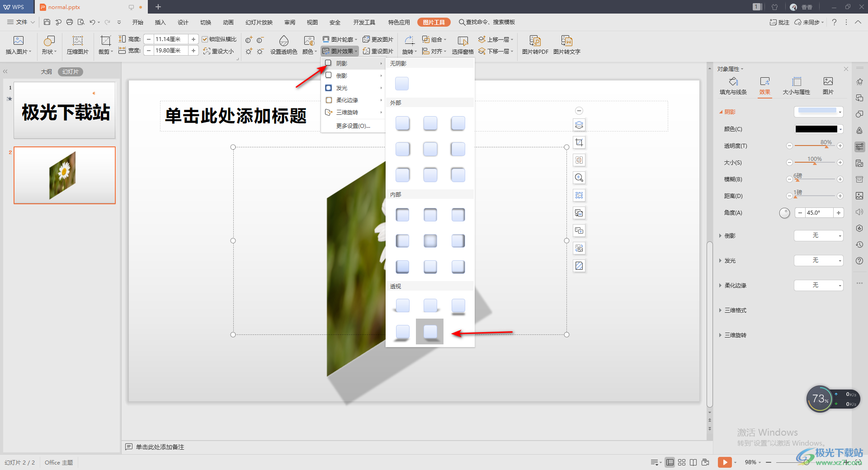The height and width of the screenshot is (470, 868).
Task: Choose first inner (内部) shadow preset
Action: 402,215
